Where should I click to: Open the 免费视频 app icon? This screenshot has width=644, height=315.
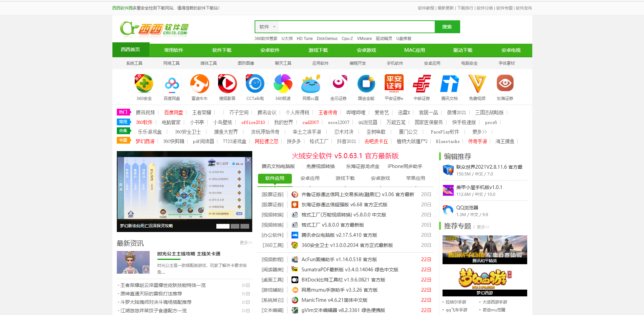pos(477,84)
